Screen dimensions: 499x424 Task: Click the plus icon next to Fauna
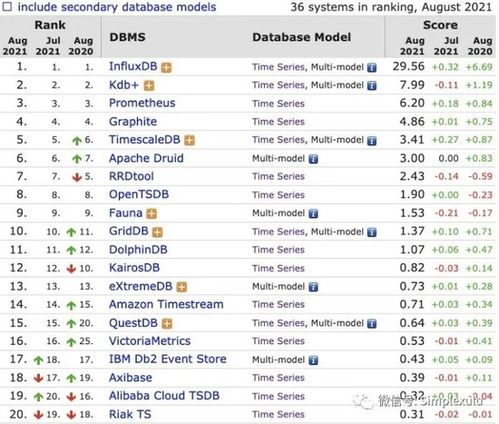tap(152, 214)
